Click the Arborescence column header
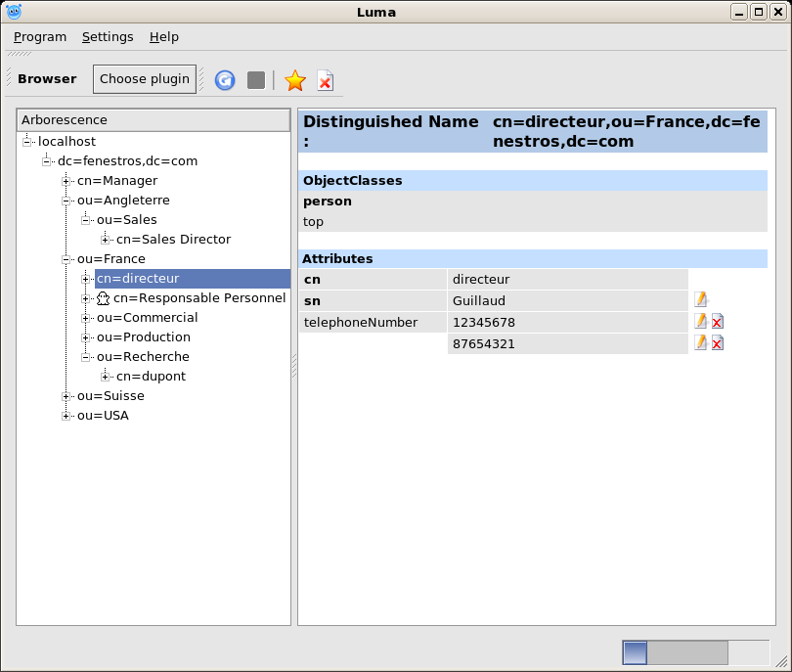The height and width of the screenshot is (672, 792). 154,120
